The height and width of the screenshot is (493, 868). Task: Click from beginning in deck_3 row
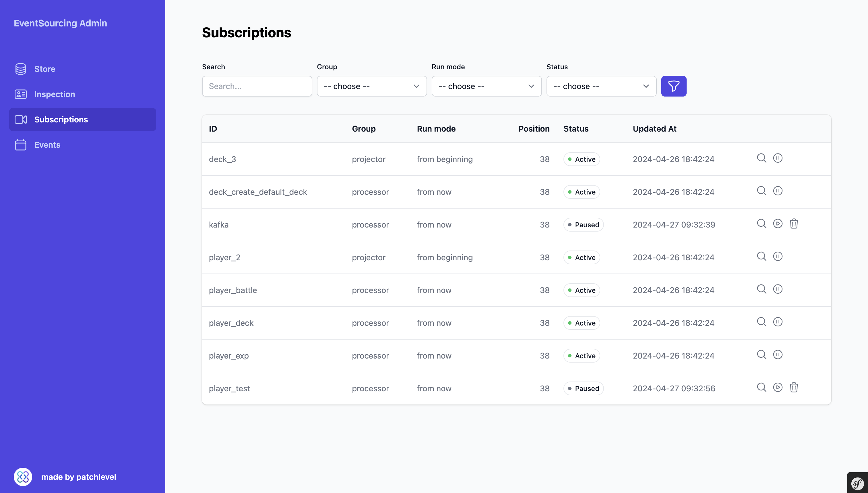pos(445,159)
